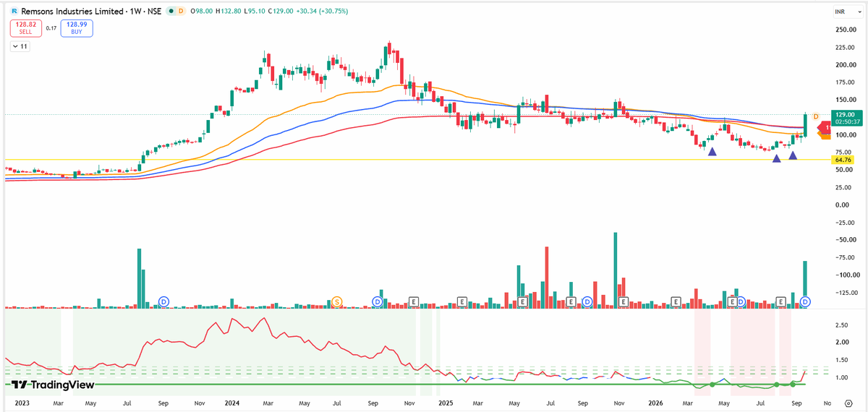Image resolution: width=868 pixels, height=412 pixels.
Task: Click the dividend D marker near Aug 2023
Action: 164,301
